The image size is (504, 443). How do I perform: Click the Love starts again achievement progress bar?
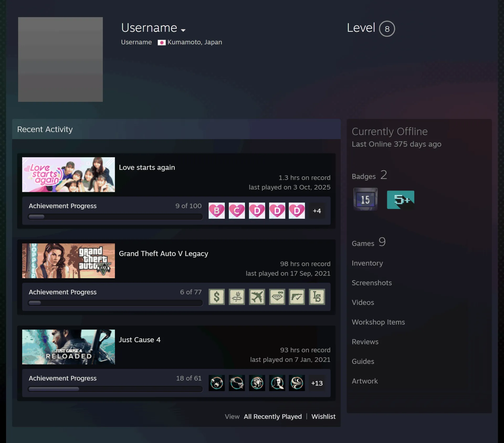pos(115,217)
